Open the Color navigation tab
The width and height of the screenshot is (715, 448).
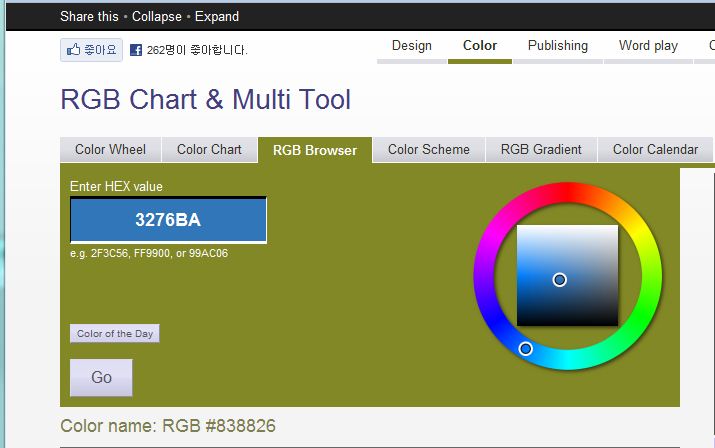(480, 48)
